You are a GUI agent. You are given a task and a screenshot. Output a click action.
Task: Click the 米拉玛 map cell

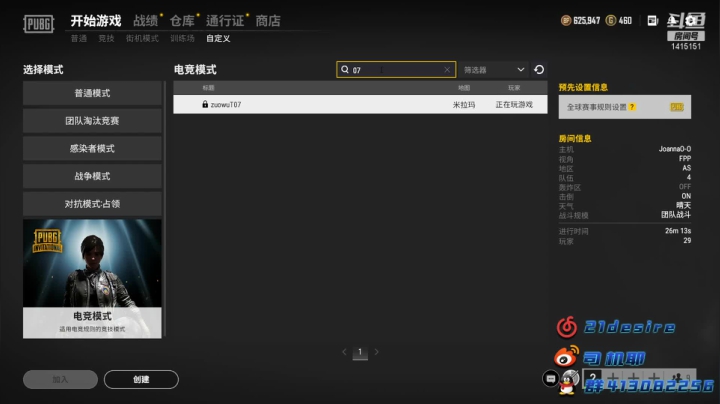pyautogui.click(x=464, y=105)
